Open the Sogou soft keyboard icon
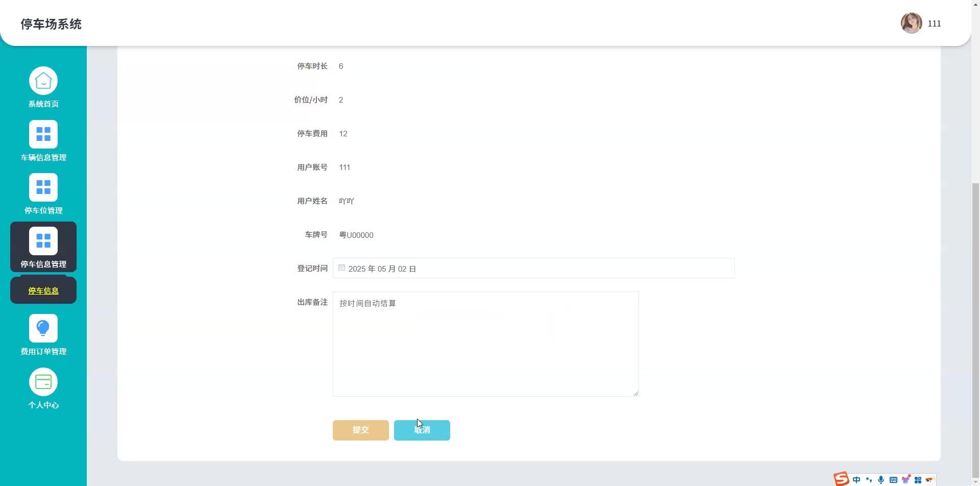The height and width of the screenshot is (486, 980). (x=893, y=480)
